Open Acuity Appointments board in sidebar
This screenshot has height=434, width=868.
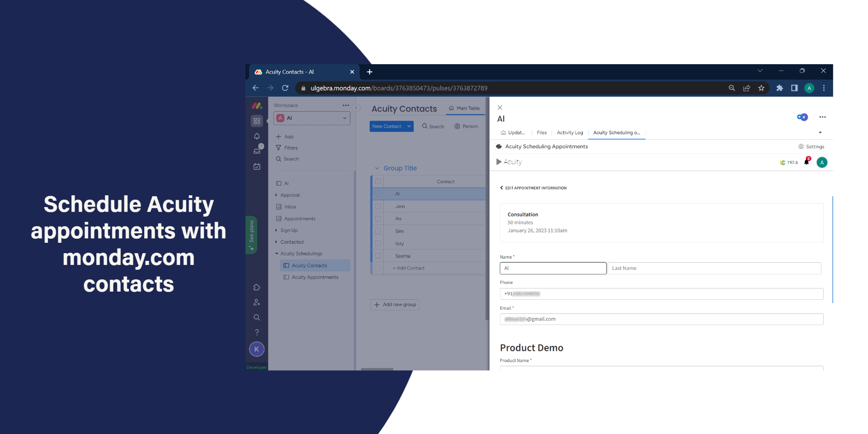[x=315, y=277]
